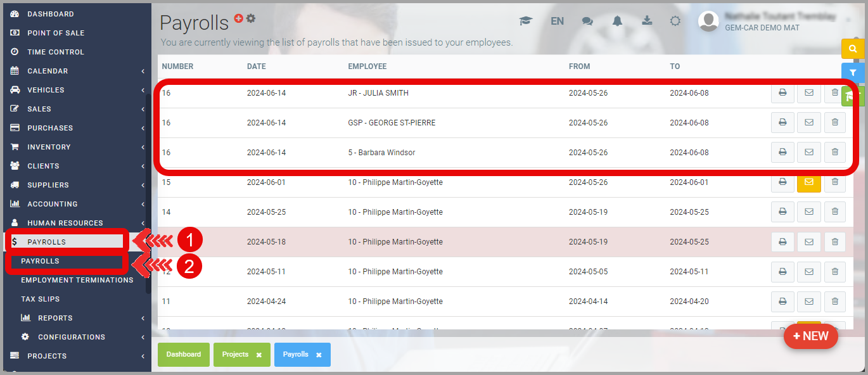Print payroll for Julia Smith

point(782,93)
